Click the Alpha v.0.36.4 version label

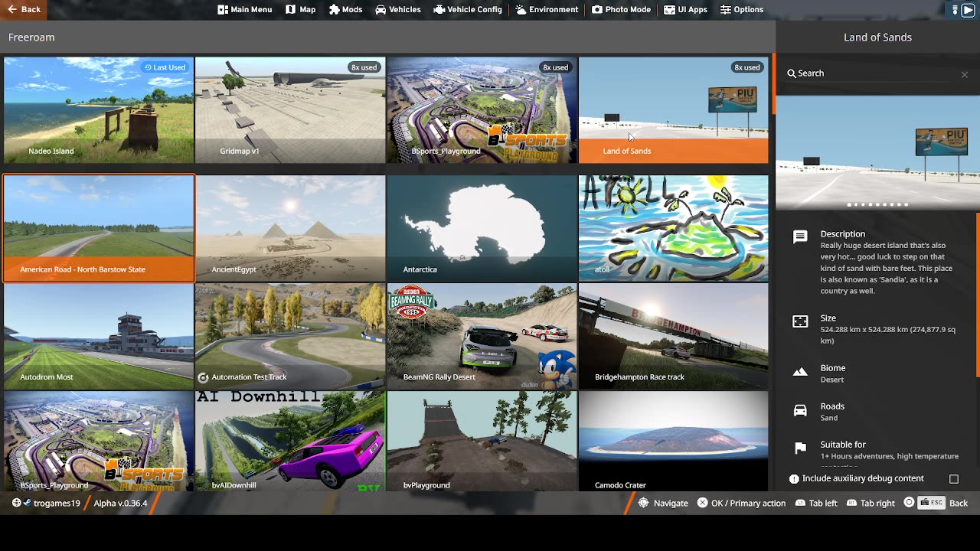(120, 504)
